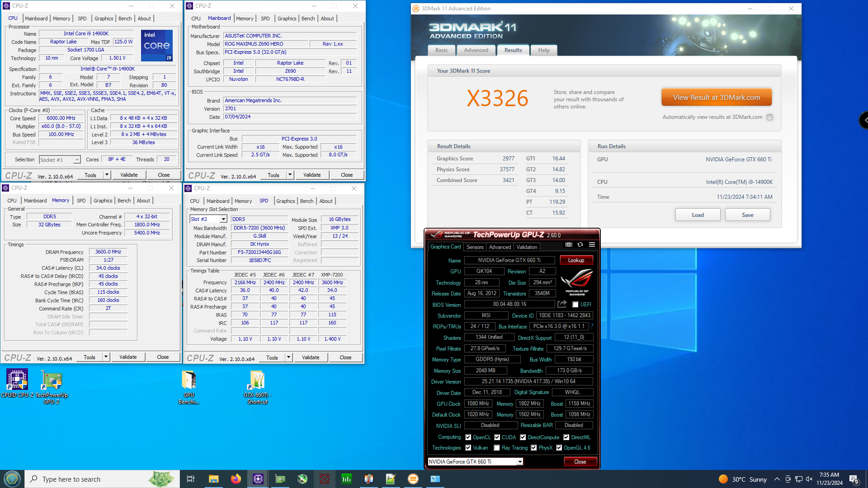
Task: Click the taskbar clock showing 7:35 AM
Action: pyautogui.click(x=829, y=479)
